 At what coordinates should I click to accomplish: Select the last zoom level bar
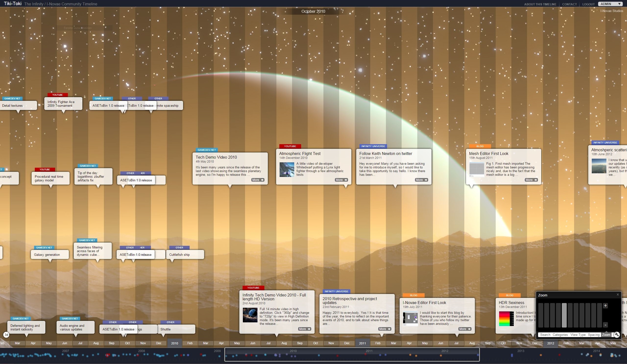[x=599, y=315]
